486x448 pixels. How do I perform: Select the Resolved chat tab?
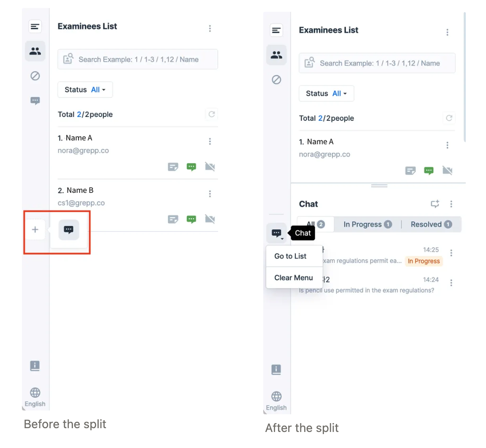431,224
